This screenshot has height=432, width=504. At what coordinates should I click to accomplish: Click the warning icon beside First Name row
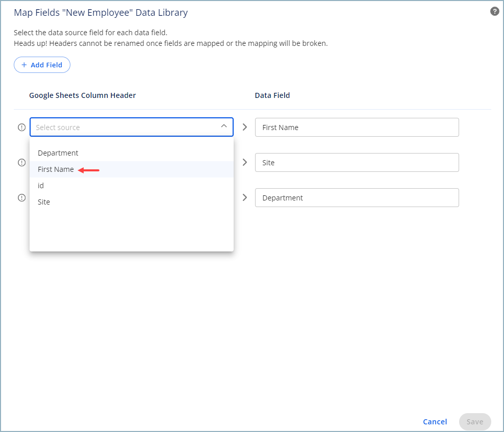click(21, 128)
